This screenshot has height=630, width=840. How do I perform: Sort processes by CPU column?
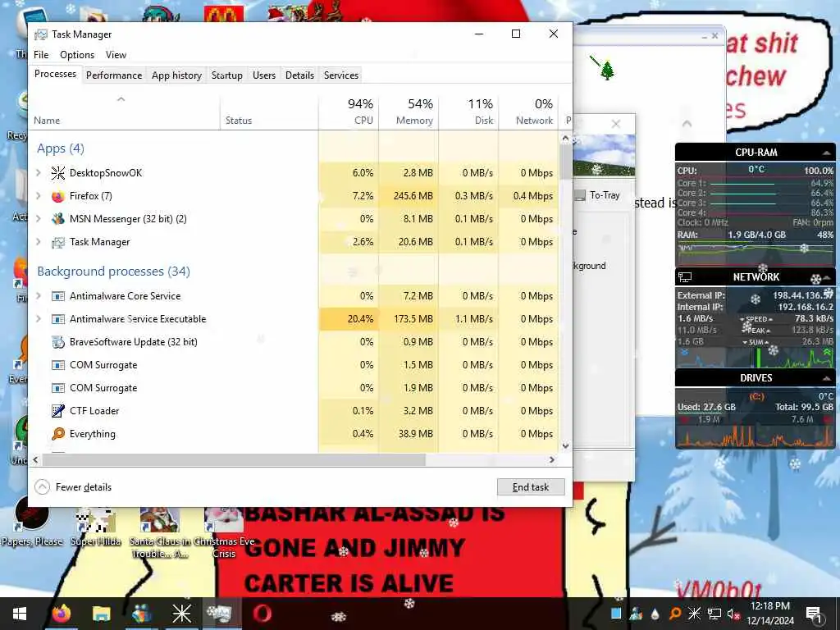click(349, 112)
